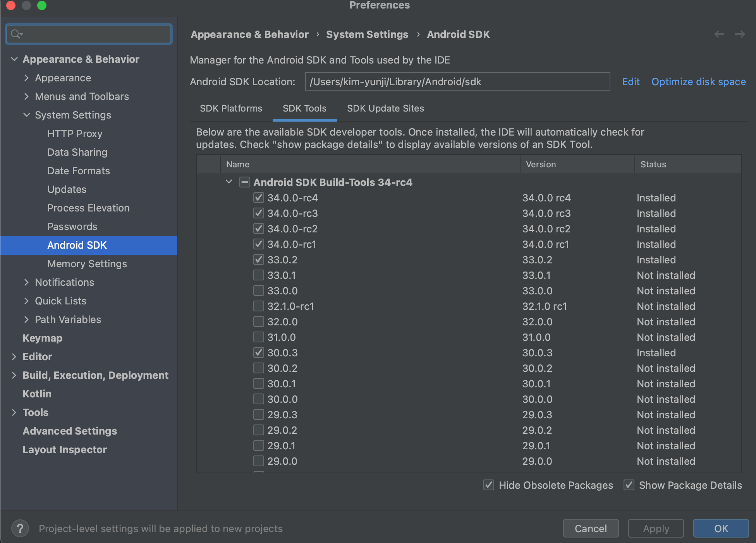
Task: Collapse the System Settings node
Action: pos(26,115)
